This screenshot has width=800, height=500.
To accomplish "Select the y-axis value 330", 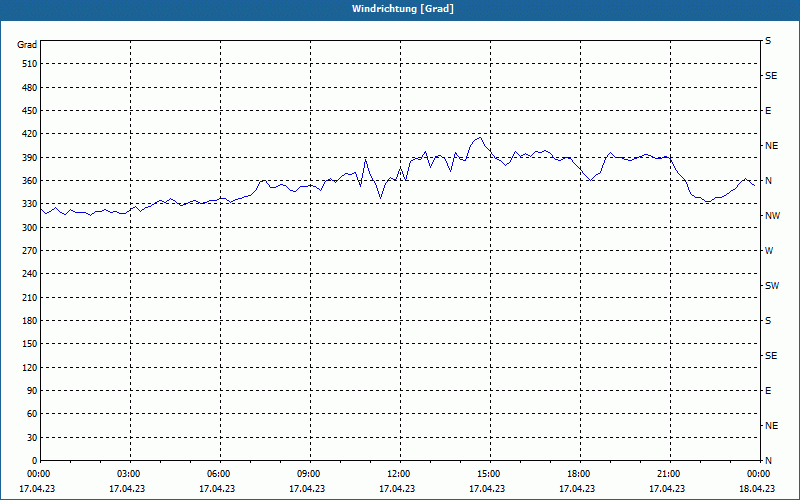I will 30,204.
